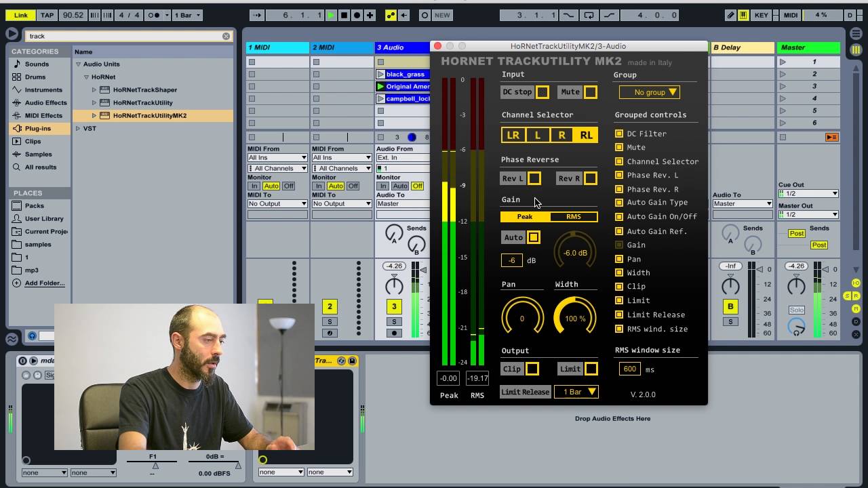The height and width of the screenshot is (488, 868).
Task: Launch Master scene 4
Action: [783, 98]
